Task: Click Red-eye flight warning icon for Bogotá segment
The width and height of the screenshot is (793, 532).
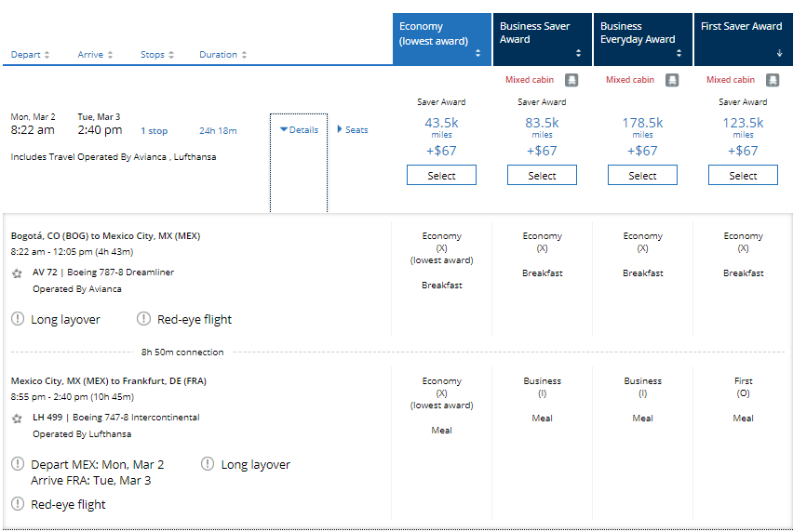Action: [x=144, y=319]
